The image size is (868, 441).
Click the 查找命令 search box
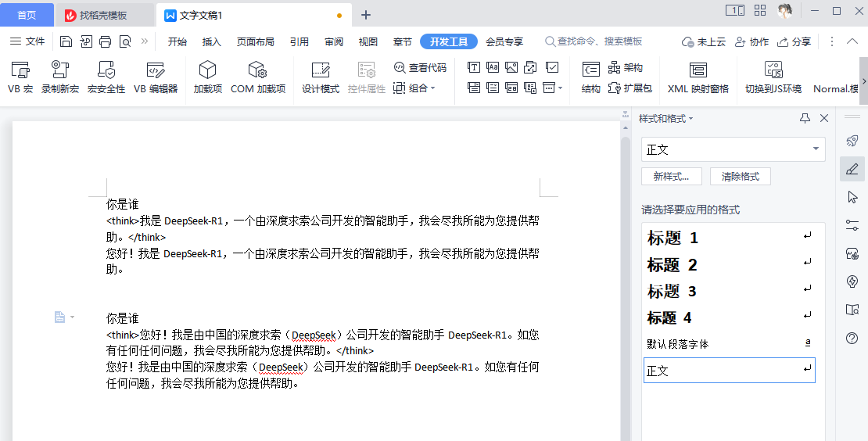click(594, 41)
